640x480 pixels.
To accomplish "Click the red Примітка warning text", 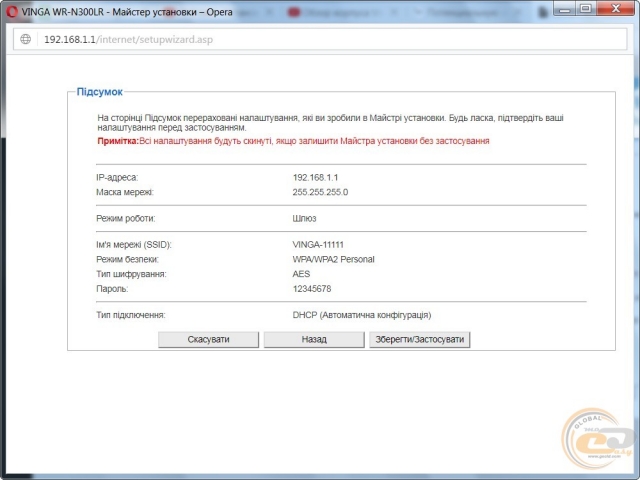I will pyautogui.click(x=293, y=141).
